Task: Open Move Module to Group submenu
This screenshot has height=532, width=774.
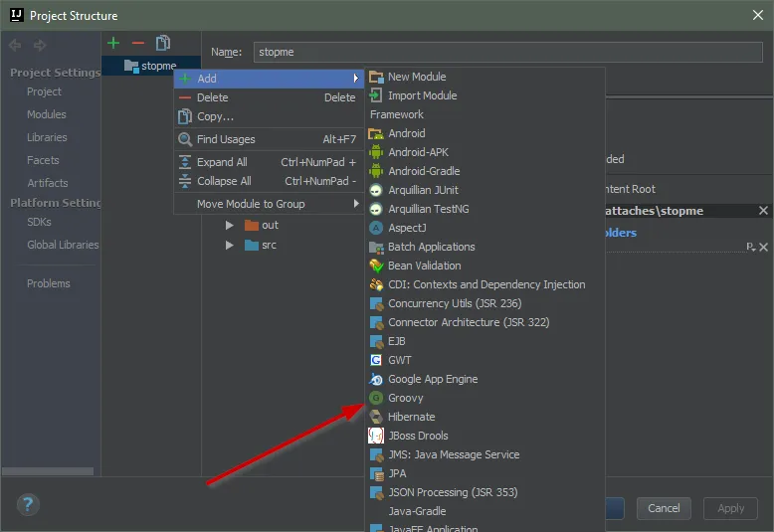Action: (x=269, y=204)
